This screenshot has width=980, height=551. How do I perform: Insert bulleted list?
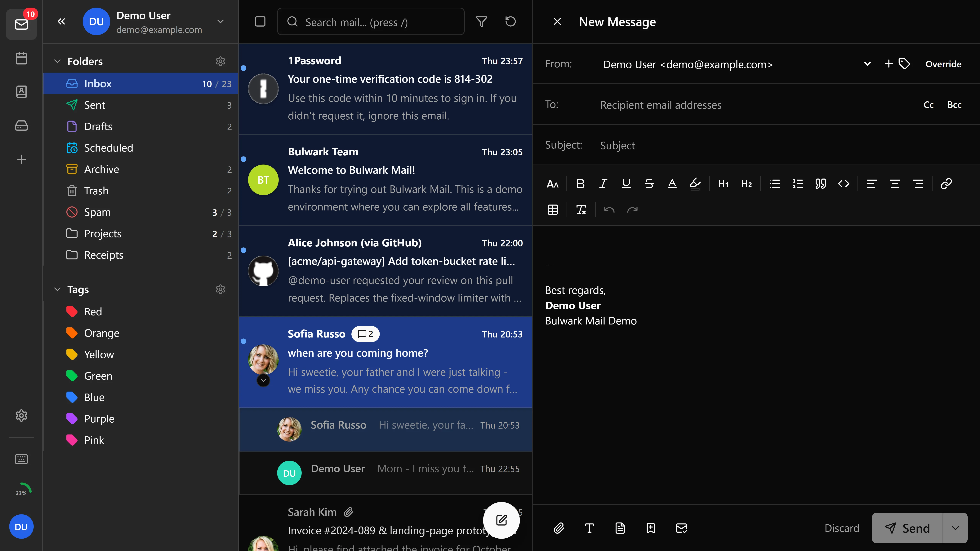tap(775, 184)
